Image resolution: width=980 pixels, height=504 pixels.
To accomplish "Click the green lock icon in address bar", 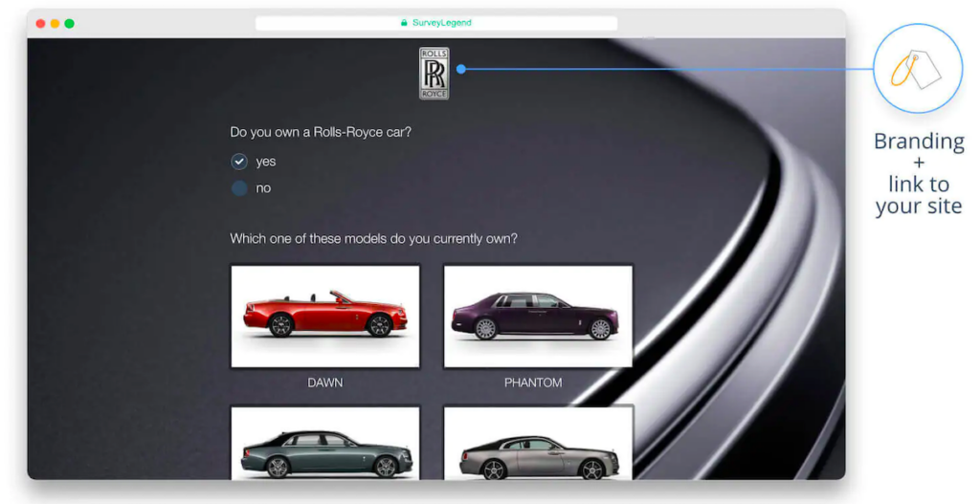I will point(404,23).
